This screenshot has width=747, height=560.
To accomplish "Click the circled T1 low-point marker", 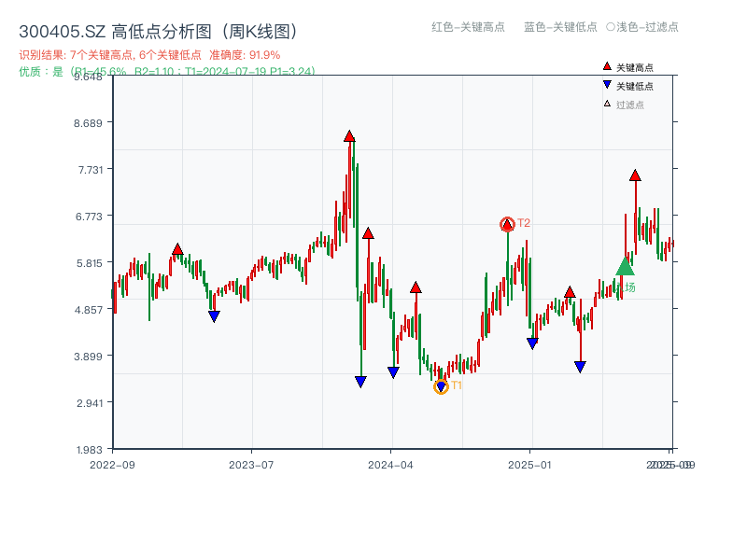I will tap(441, 385).
